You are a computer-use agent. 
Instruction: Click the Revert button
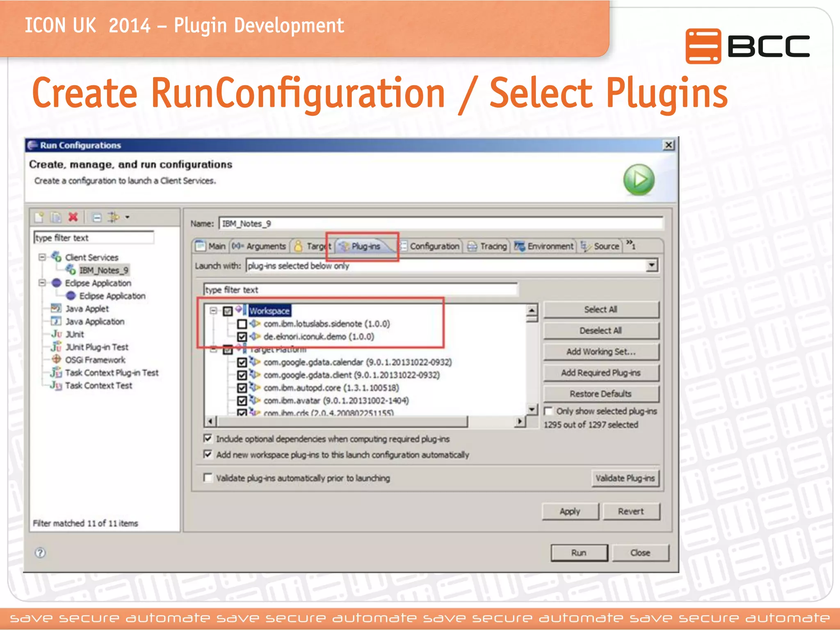pos(631,511)
